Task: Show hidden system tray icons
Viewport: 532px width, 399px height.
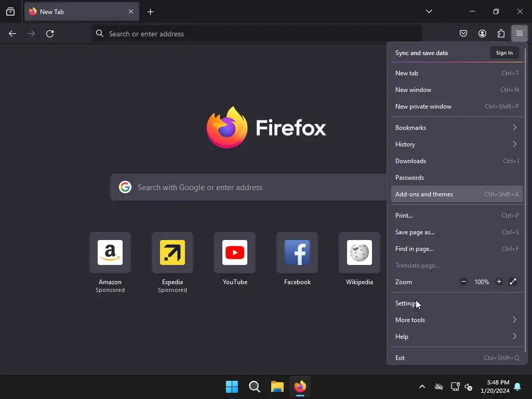Action: pos(422,387)
